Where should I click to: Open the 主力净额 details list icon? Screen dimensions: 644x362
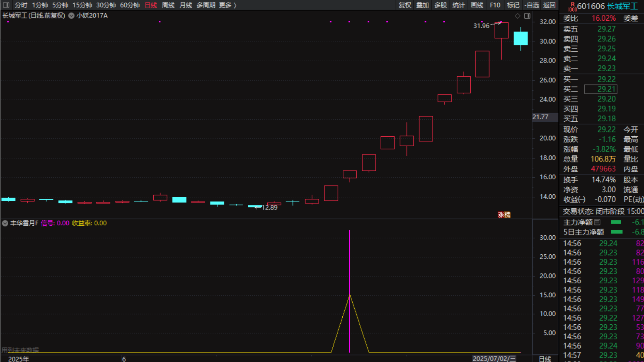coord(597,222)
